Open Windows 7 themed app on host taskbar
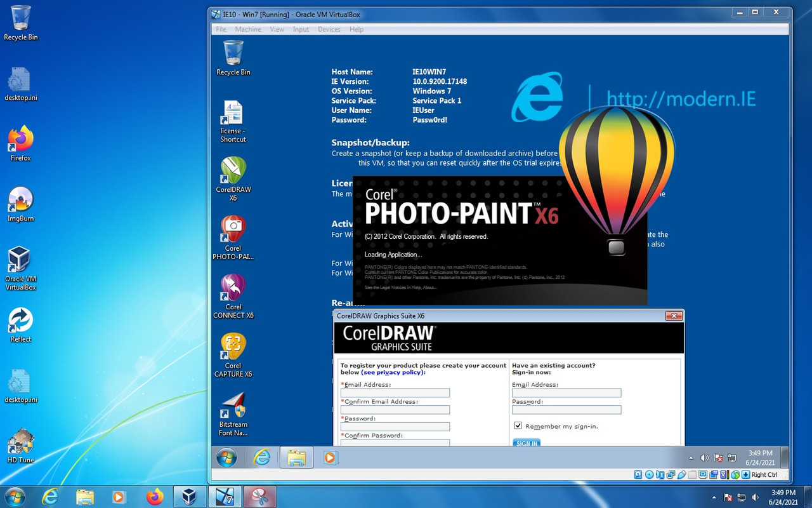 [224, 497]
